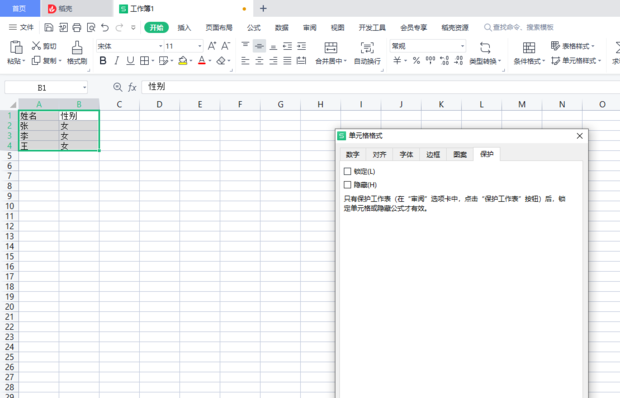The height and width of the screenshot is (398, 620).
Task: Click the Paste (粘贴) clipboard icon
Action: tap(16, 47)
